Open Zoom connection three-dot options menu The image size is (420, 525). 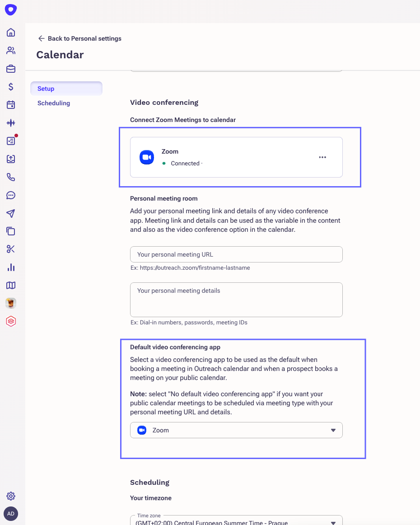coord(322,157)
